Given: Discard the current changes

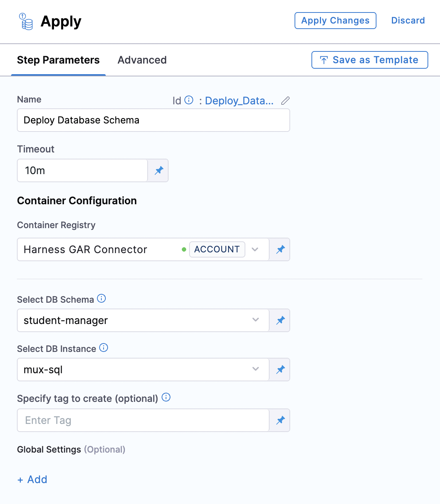Looking at the screenshot, I should 408,21.
